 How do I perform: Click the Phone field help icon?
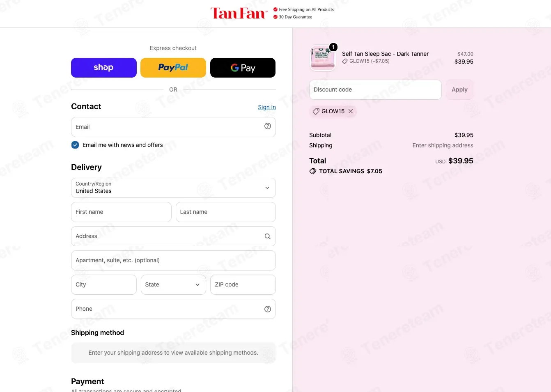[x=268, y=309]
